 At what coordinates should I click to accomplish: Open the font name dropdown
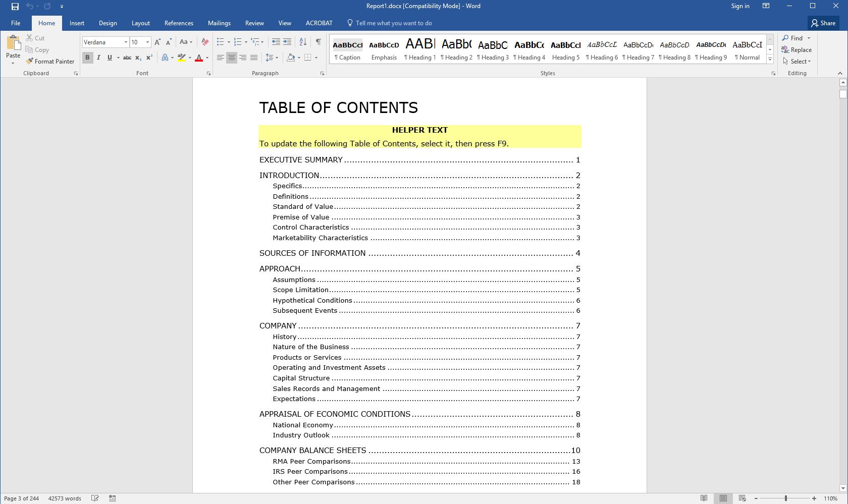click(x=126, y=42)
